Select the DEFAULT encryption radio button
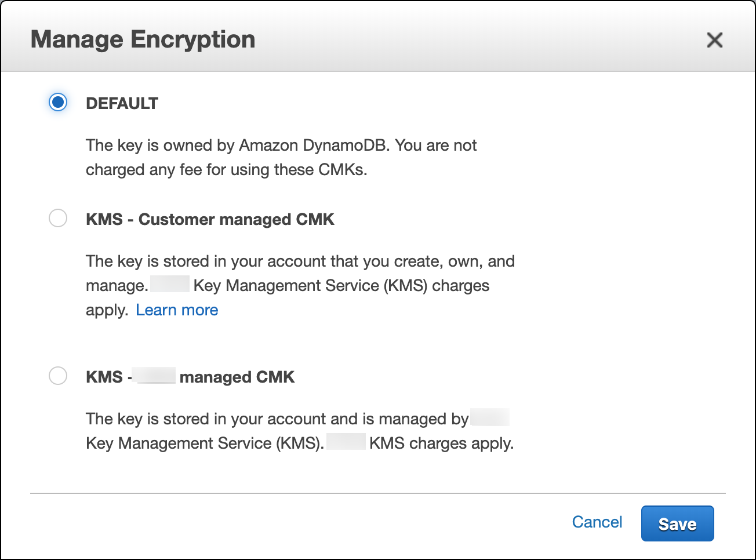 (58, 103)
